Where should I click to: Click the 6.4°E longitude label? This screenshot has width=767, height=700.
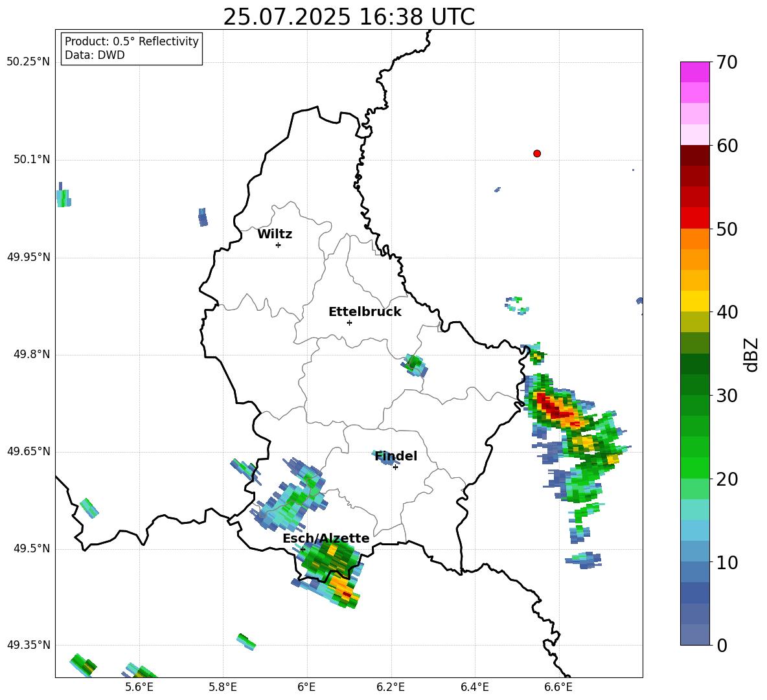(474, 687)
